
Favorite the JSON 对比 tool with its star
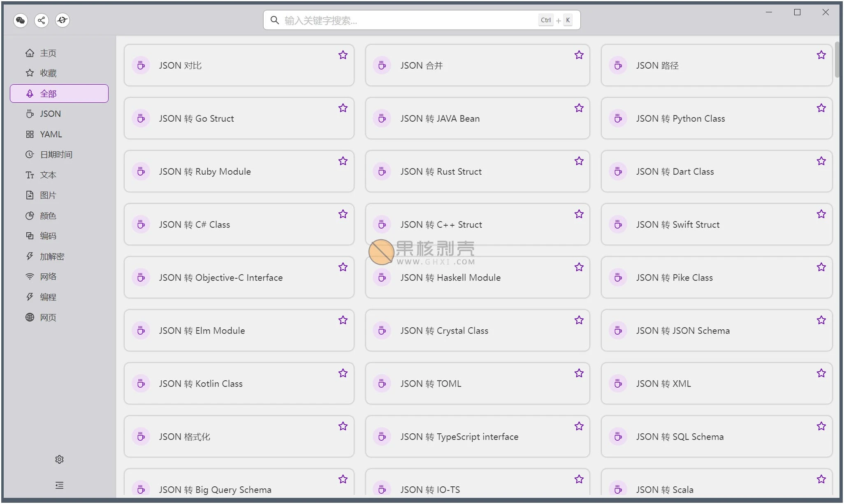click(x=343, y=55)
